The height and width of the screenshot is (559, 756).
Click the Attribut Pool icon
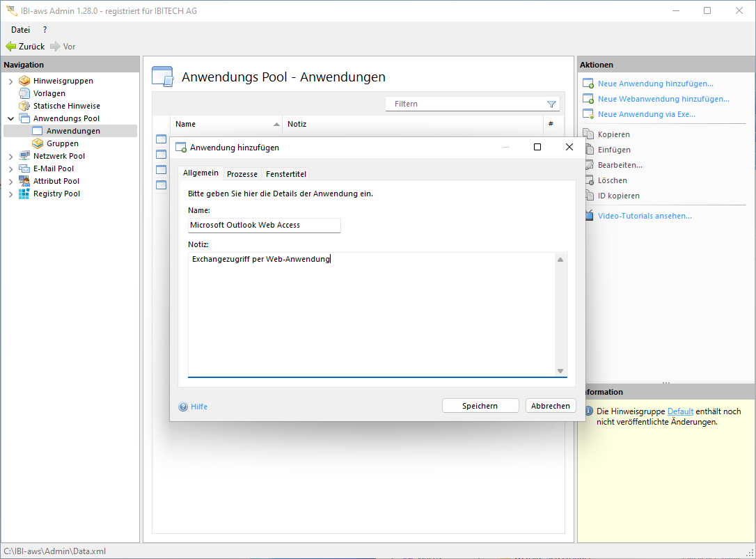[x=24, y=181]
